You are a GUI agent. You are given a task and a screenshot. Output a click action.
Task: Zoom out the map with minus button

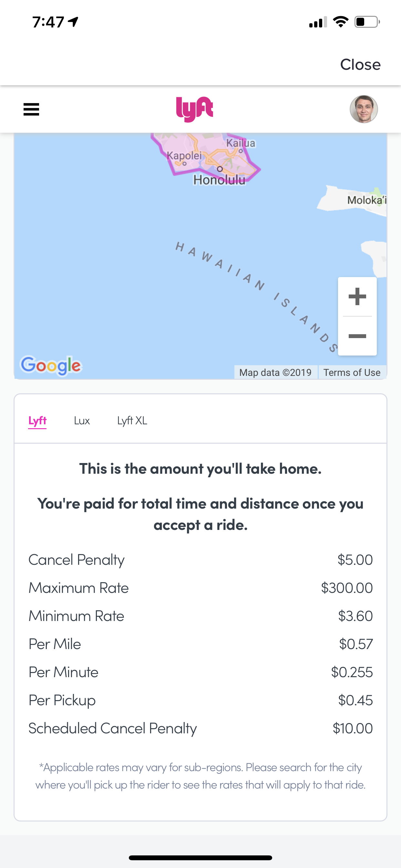click(357, 336)
